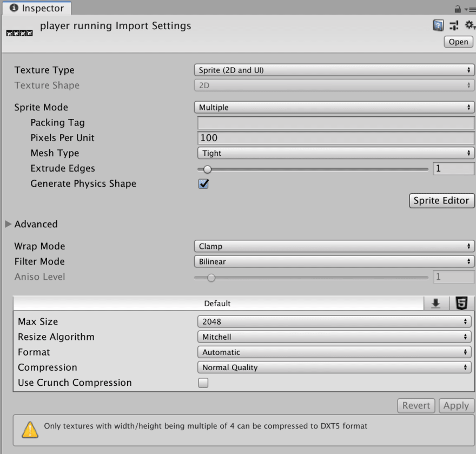
Task: Click the Extrude Edges value field
Action: [453, 168]
